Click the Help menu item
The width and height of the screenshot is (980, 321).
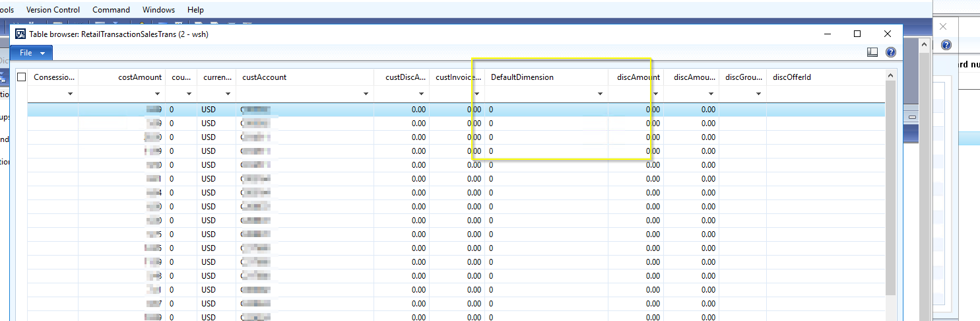point(195,10)
